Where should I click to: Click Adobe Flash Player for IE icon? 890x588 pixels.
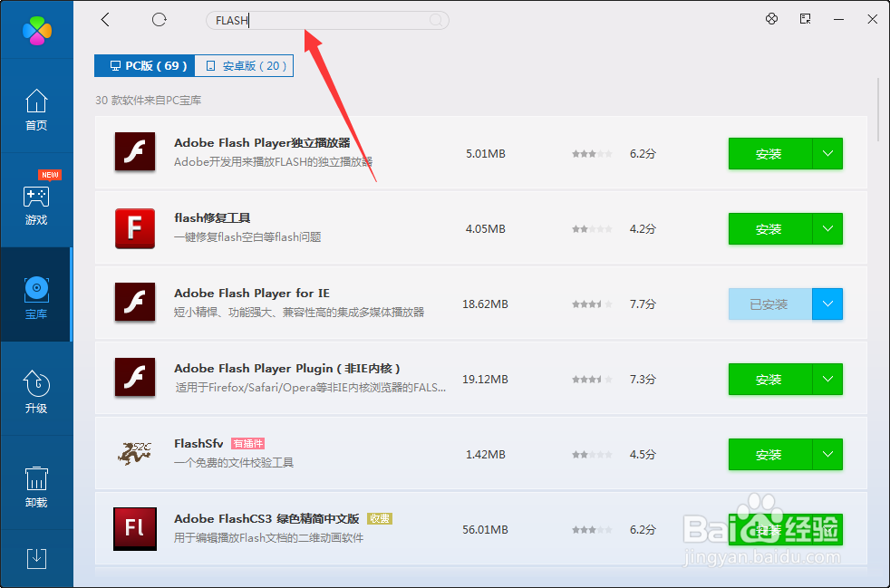(135, 303)
